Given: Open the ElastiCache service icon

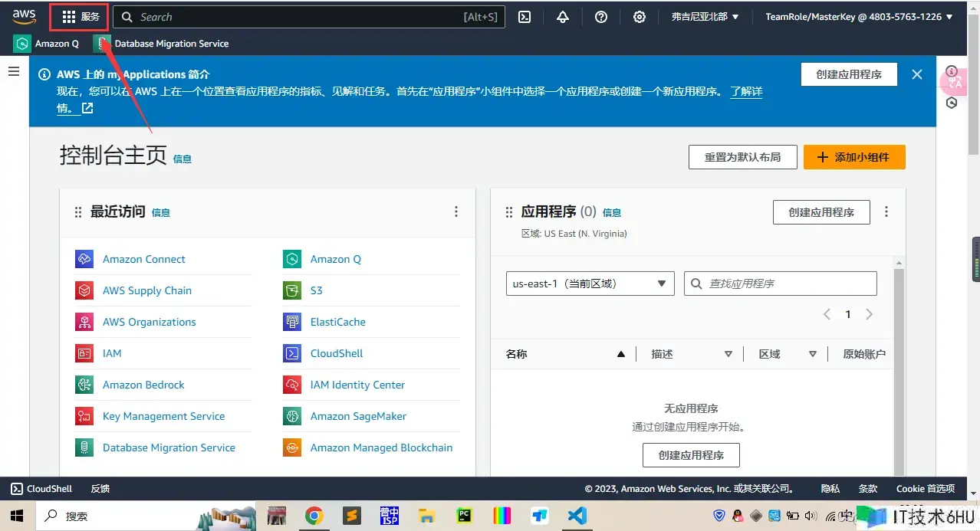Looking at the screenshot, I should (x=292, y=322).
